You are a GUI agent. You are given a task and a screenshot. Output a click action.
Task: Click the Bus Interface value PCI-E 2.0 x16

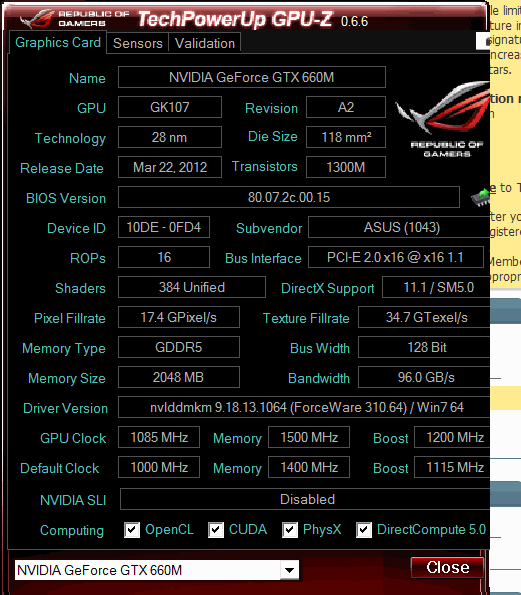[396, 257]
